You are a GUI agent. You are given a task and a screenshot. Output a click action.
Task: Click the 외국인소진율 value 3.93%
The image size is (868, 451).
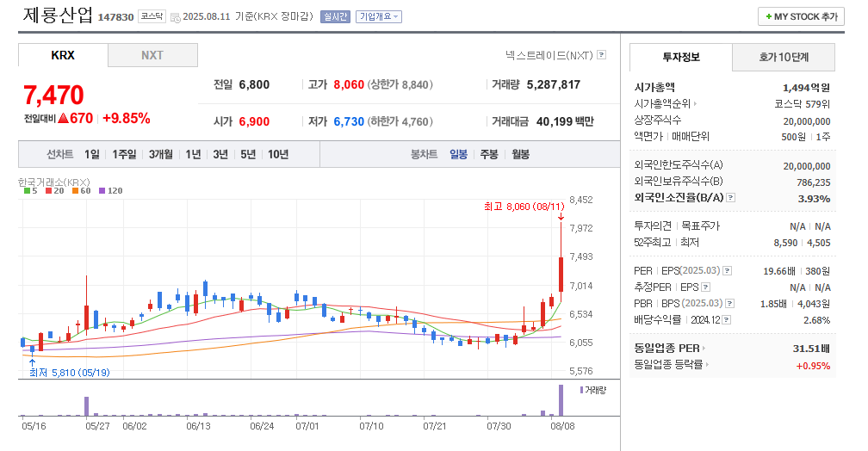point(814,199)
